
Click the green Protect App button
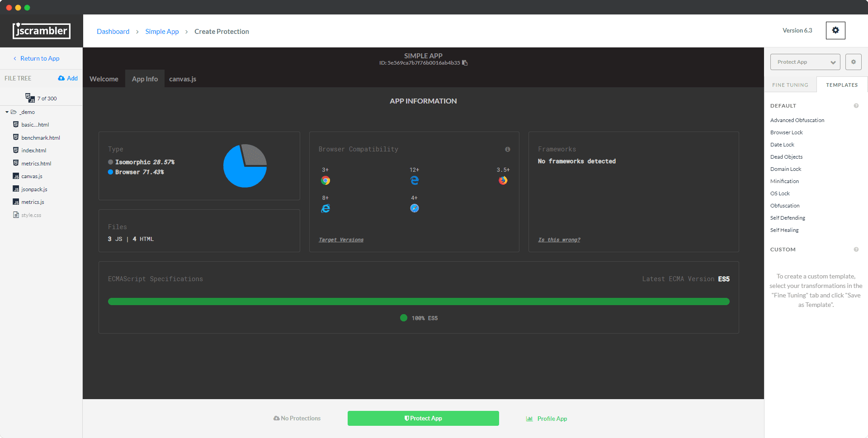(423, 418)
